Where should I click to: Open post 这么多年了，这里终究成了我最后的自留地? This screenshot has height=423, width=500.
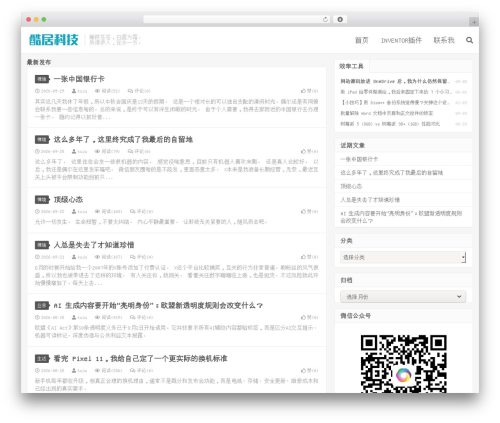click(123, 139)
